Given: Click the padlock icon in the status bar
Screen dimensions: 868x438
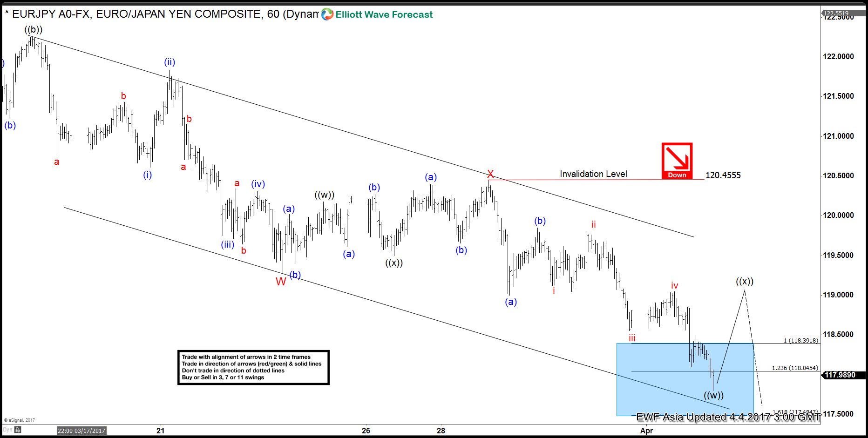Looking at the screenshot, I should click(x=18, y=430).
